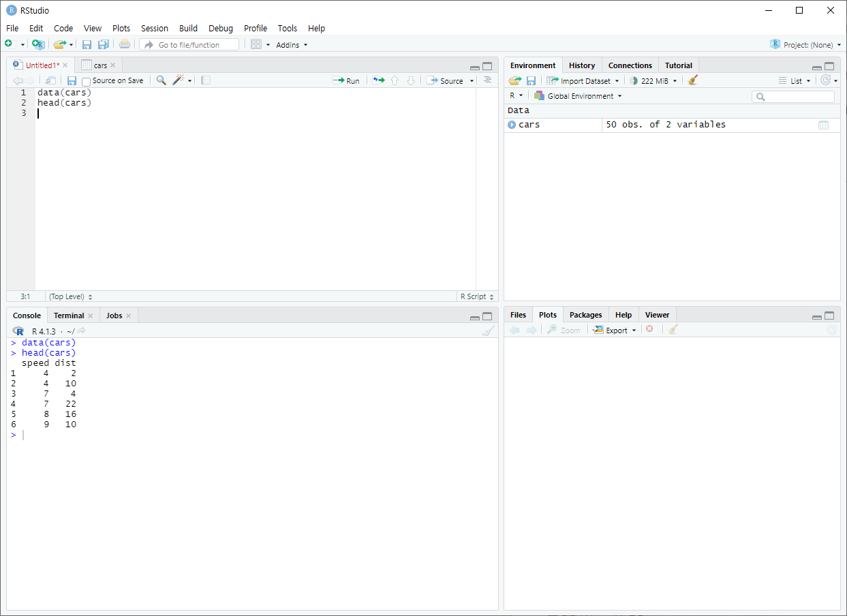Open the Import Dataset dropdown
The image size is (847, 616).
coord(583,80)
